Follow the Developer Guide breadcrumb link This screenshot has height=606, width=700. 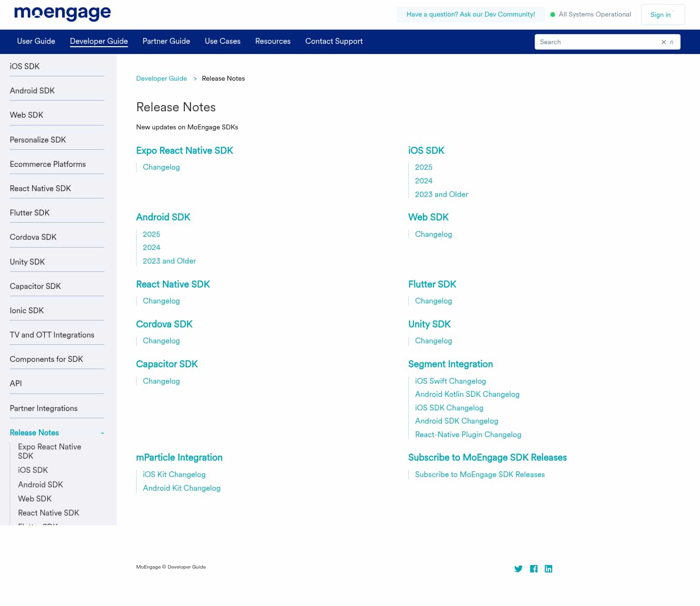[161, 78]
